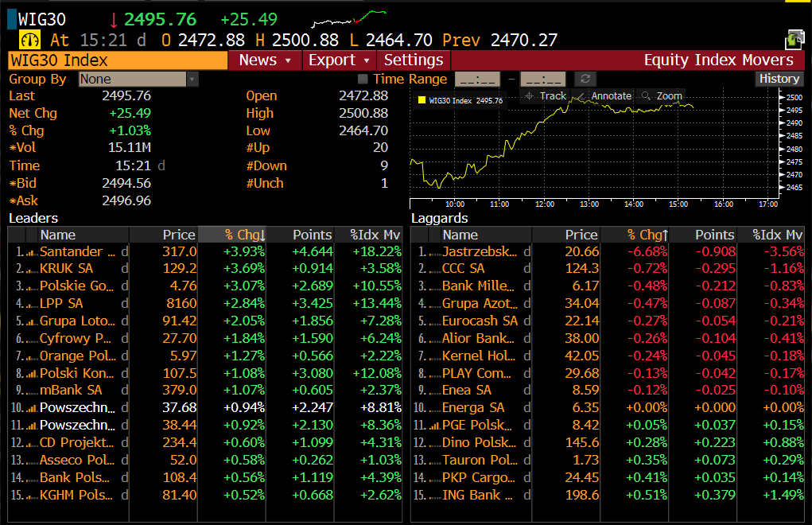Click the History button
Screen dimensions: 812x525
[x=779, y=79]
